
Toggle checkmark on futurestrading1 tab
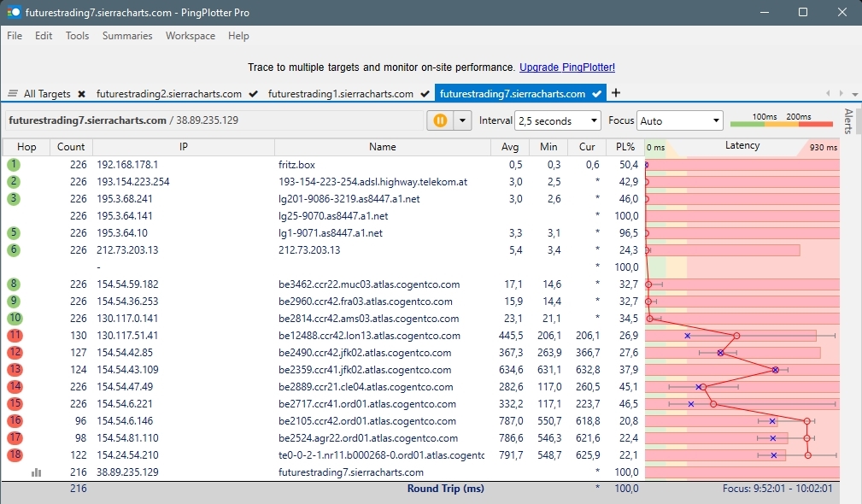425,94
